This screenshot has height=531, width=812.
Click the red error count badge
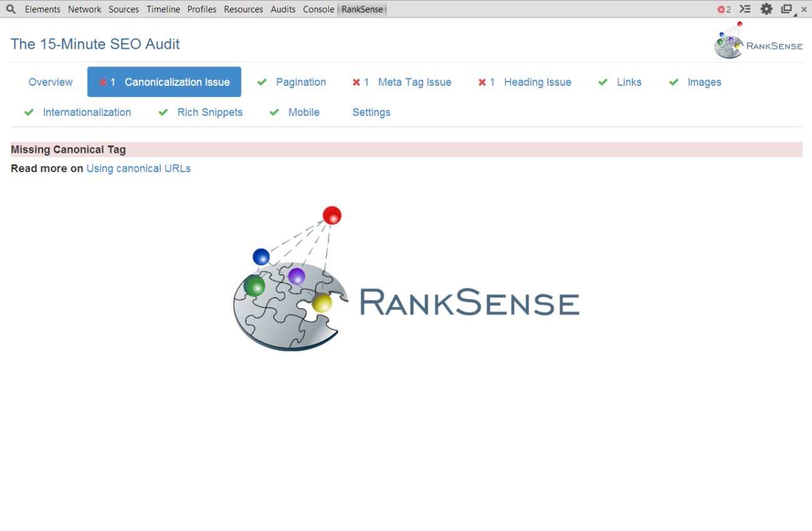click(724, 9)
